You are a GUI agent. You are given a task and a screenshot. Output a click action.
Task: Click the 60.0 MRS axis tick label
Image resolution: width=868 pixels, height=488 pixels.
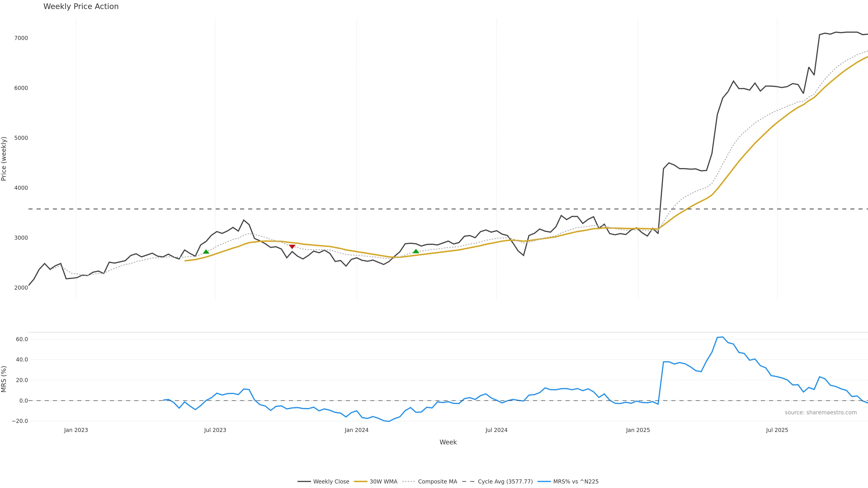(22, 339)
